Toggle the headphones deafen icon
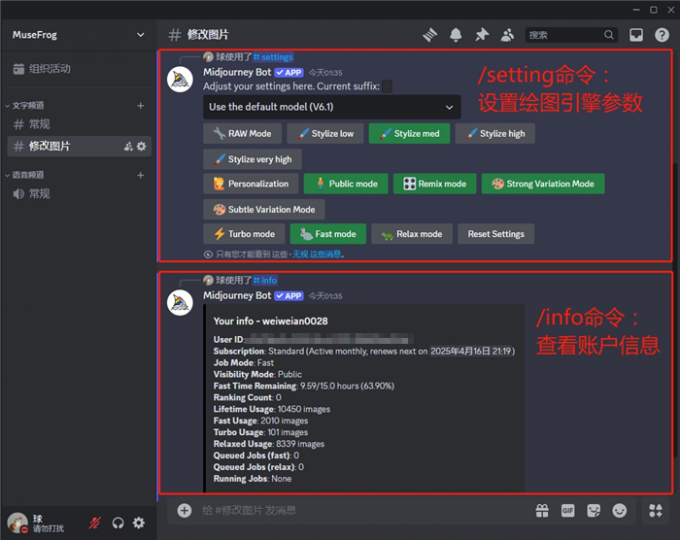The height and width of the screenshot is (540, 680). click(x=118, y=523)
